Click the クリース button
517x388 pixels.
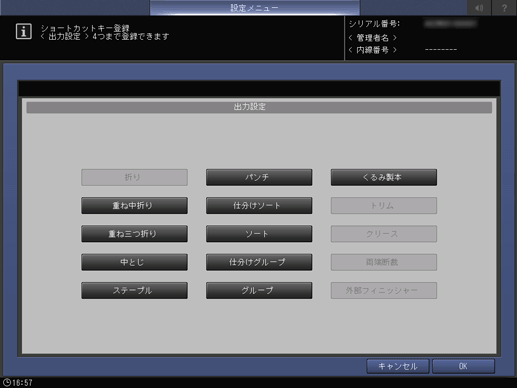(384, 234)
